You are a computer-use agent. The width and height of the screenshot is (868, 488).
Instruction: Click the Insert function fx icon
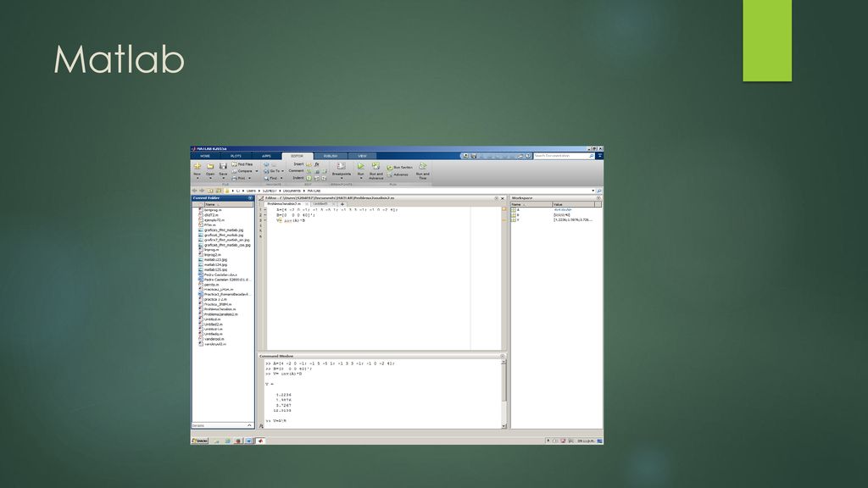point(317,164)
